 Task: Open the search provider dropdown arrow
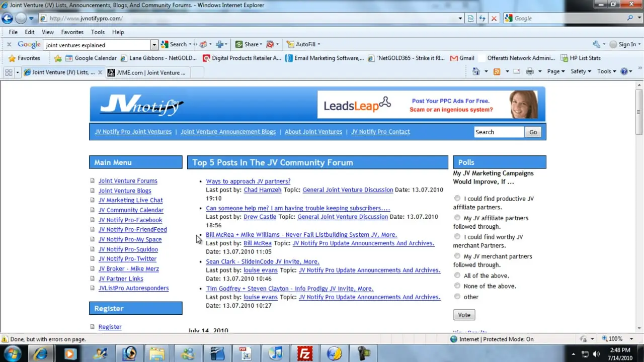639,18
